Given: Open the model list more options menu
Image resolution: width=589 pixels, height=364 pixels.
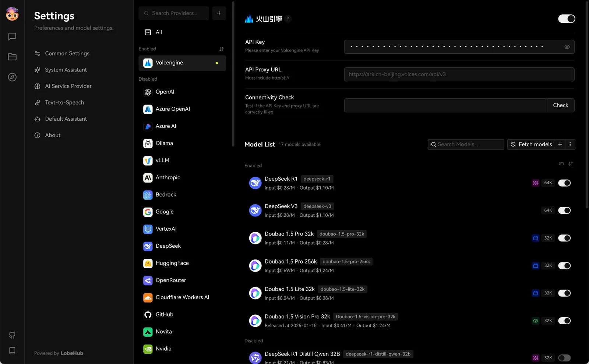Looking at the screenshot, I should [570, 144].
